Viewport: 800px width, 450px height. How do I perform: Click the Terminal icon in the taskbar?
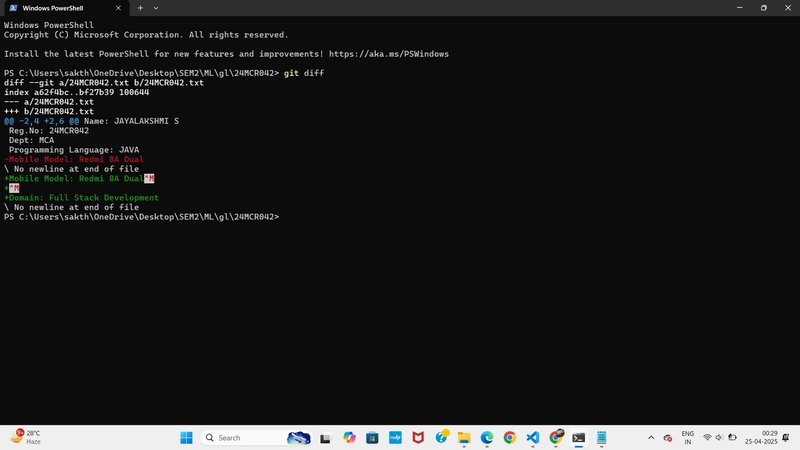click(579, 438)
